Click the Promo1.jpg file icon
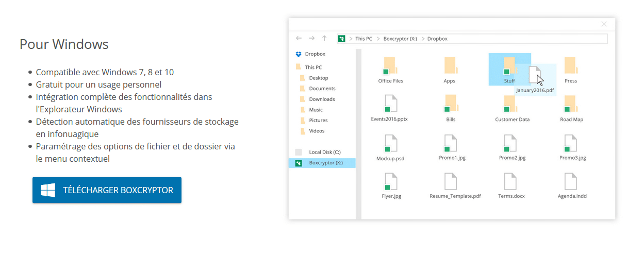644x255 pixels. [x=451, y=143]
